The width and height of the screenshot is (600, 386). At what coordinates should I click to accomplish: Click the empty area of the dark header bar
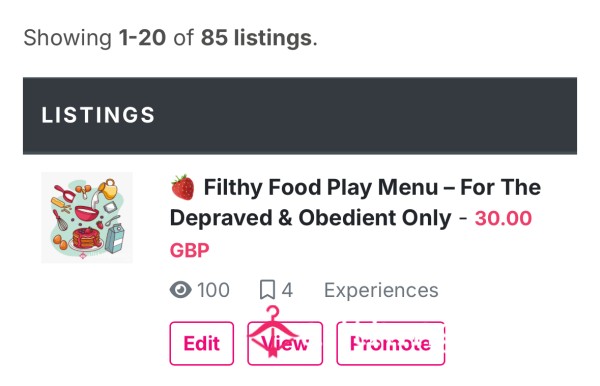[365, 116]
